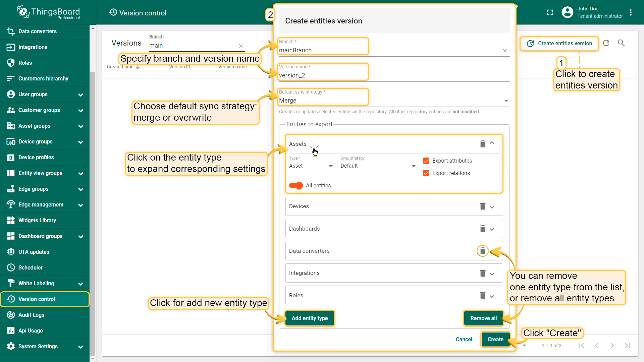Open Customers hierarchy page
Image resolution: width=644 pixels, height=362 pixels.
[x=45, y=79]
